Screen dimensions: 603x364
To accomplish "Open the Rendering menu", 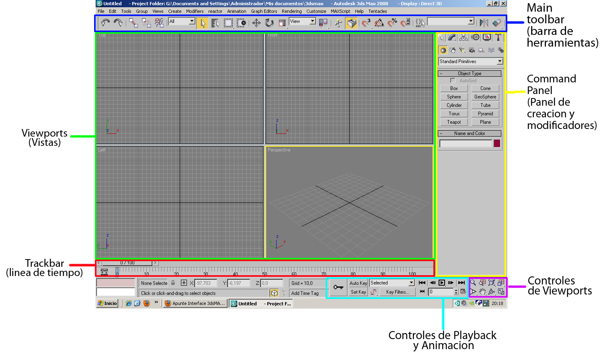I will [291, 11].
